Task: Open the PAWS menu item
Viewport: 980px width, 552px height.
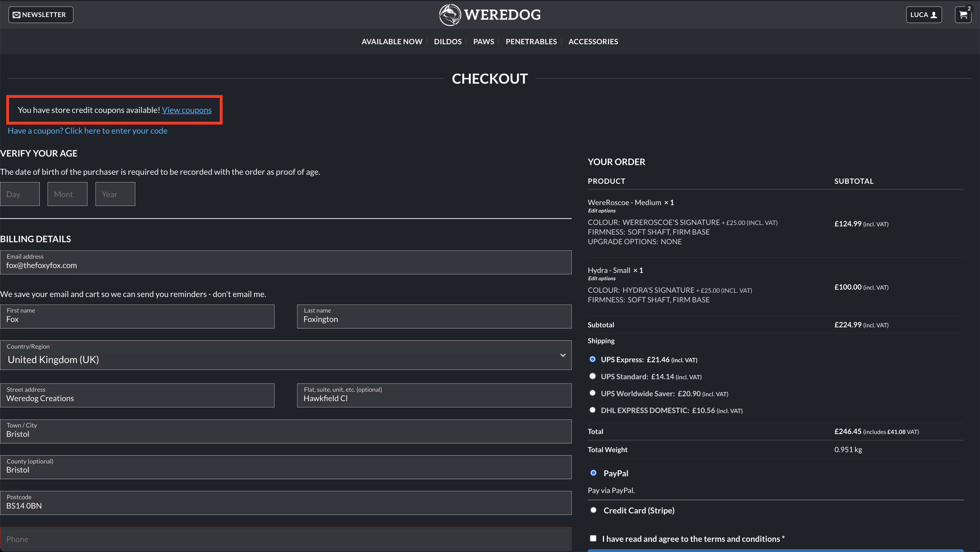Action: (483, 41)
